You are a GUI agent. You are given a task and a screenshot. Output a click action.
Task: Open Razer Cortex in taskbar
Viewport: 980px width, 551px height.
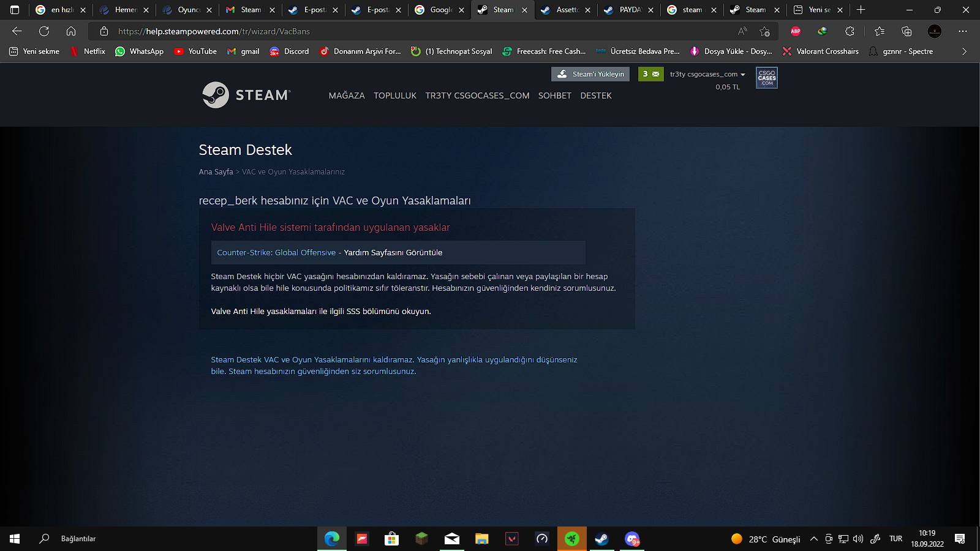pyautogui.click(x=572, y=539)
